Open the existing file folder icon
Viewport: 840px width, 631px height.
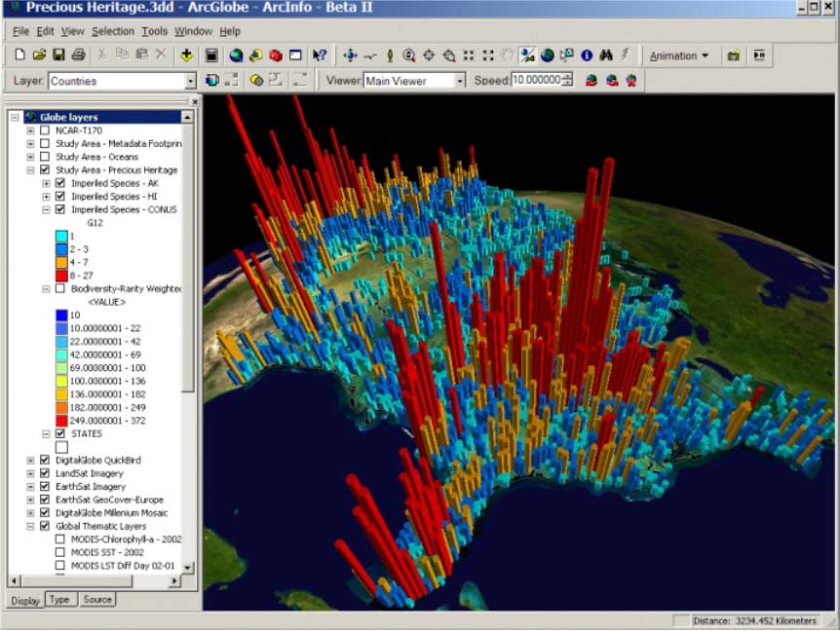click(40, 56)
